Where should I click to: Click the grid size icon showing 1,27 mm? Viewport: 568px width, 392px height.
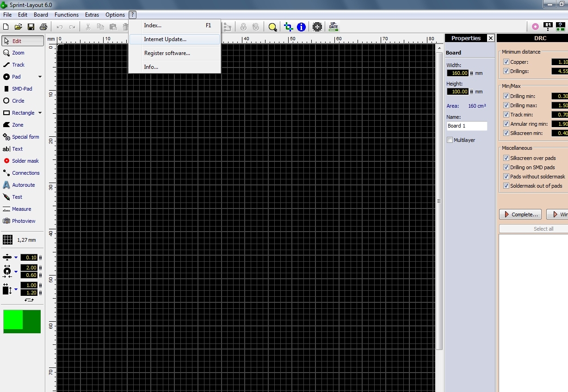[7, 240]
